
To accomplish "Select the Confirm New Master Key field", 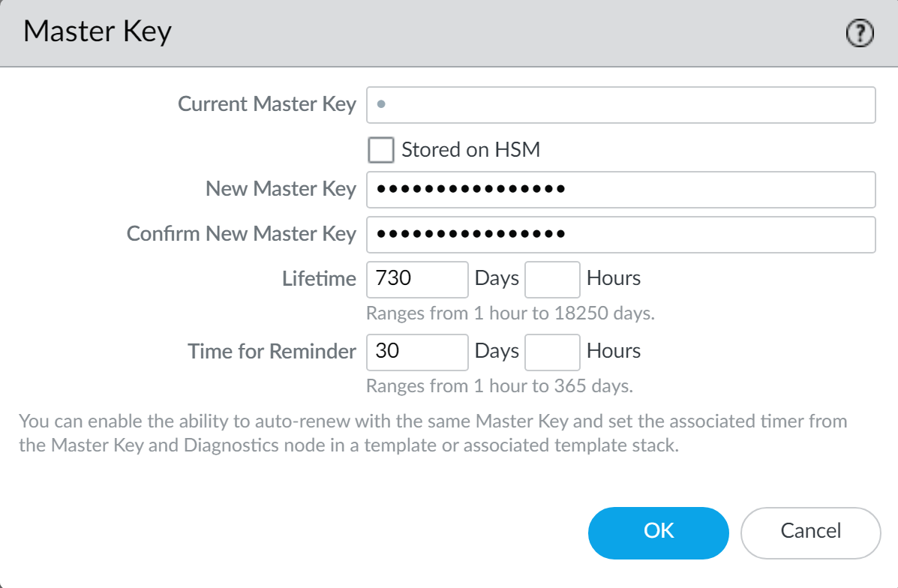I will pyautogui.click(x=620, y=235).
